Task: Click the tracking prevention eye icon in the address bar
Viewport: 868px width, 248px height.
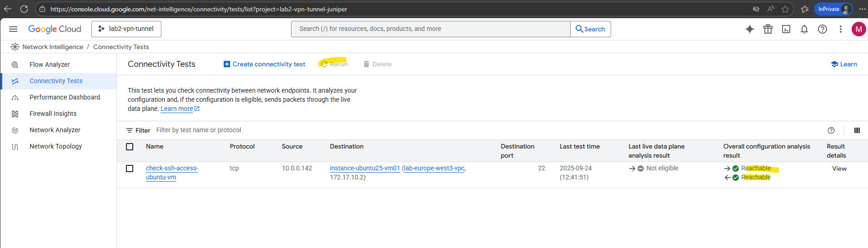Action: (756, 9)
